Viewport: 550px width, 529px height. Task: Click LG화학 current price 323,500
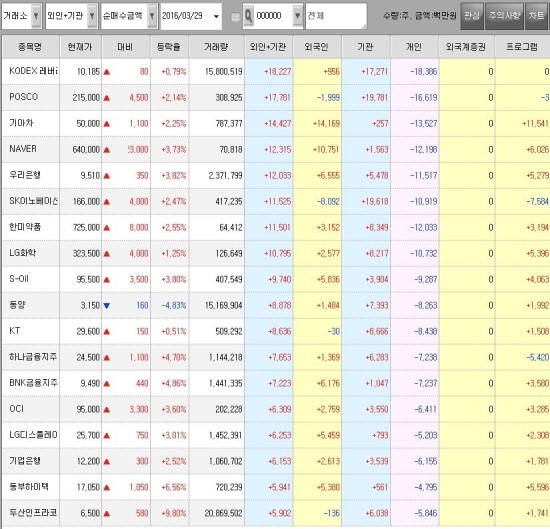click(86, 253)
